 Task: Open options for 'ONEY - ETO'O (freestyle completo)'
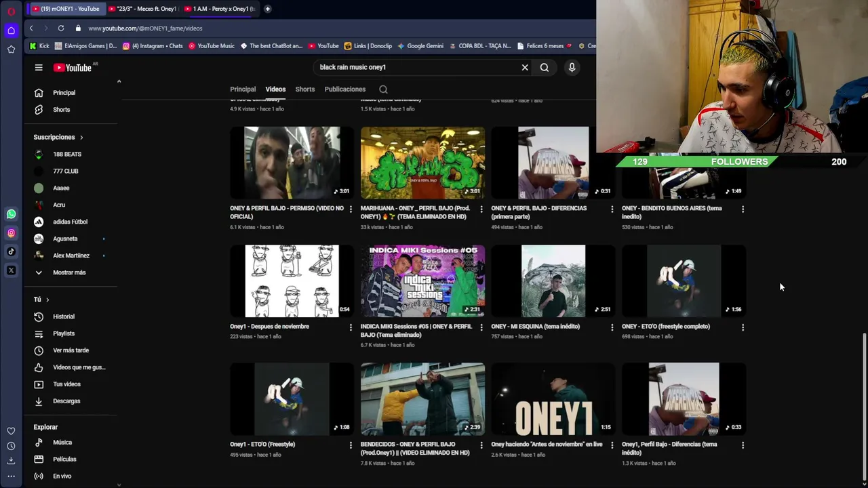(743, 327)
